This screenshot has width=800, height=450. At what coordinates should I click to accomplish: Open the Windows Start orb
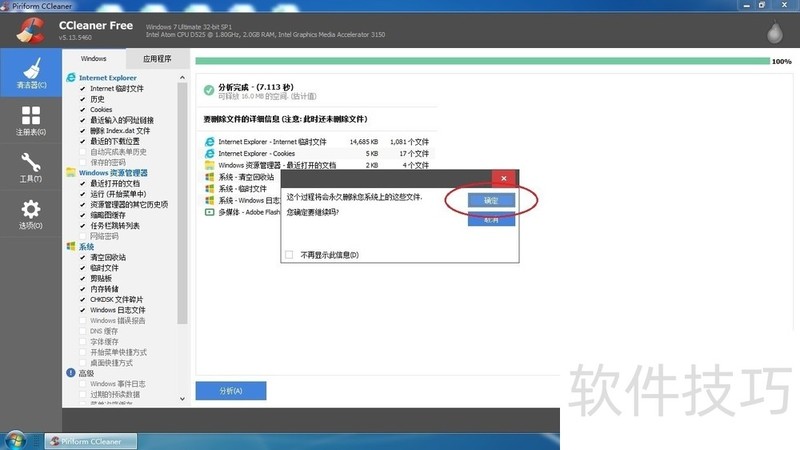(x=14, y=441)
